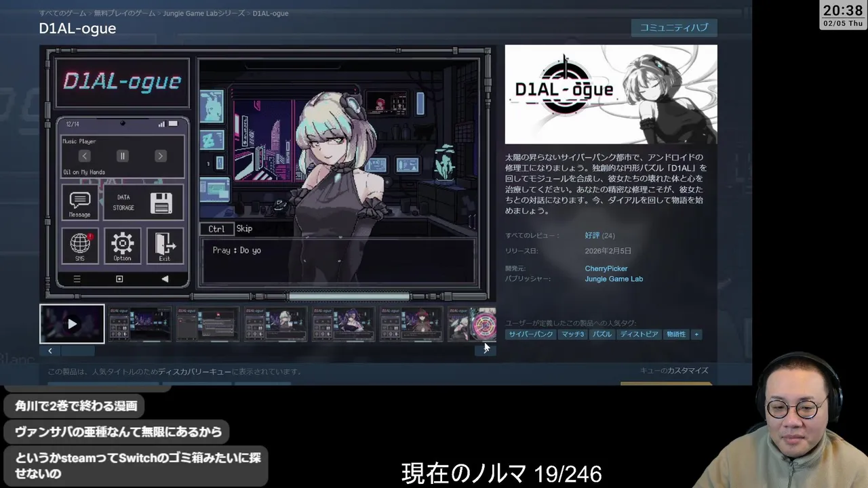This screenshot has height=488, width=868.
Task: Open the 好評 review summary link
Action: [x=592, y=235]
